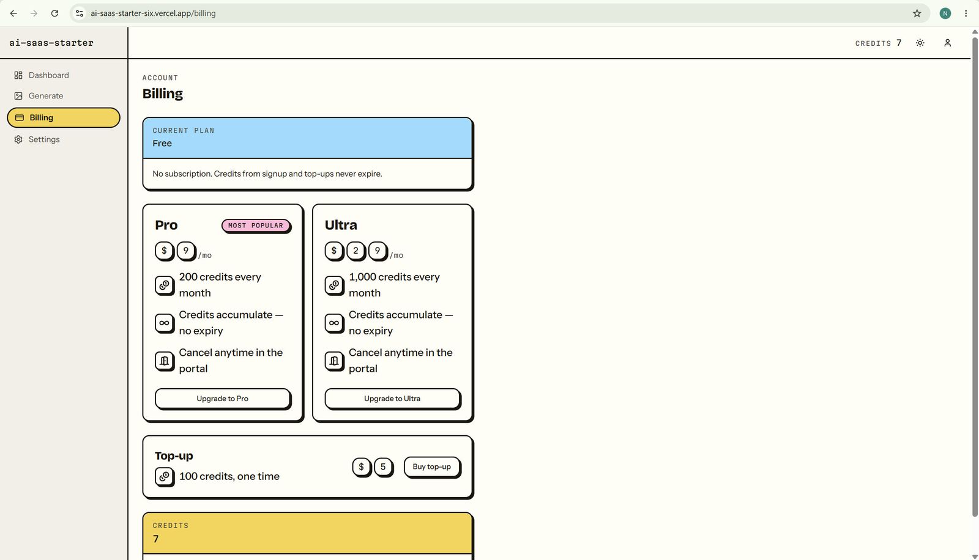Click Ultra plan's credits coin icon
This screenshot has height=560, width=979.
(334, 285)
